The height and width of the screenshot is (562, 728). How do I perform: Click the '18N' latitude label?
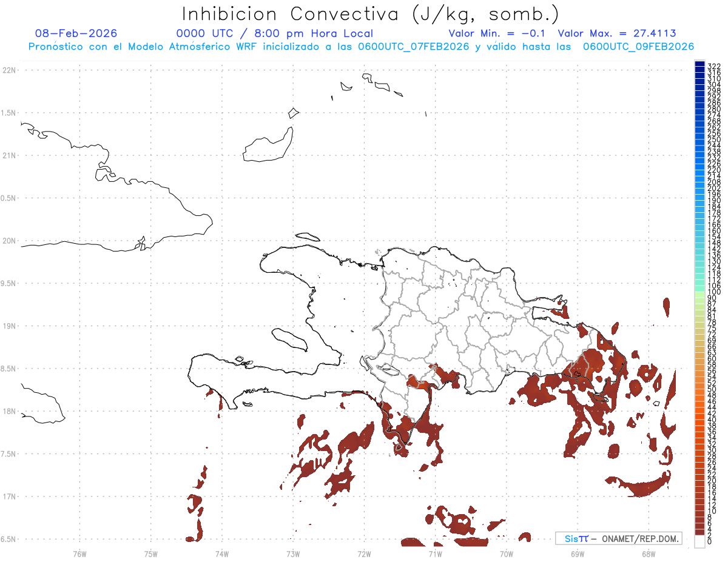[x=8, y=411]
